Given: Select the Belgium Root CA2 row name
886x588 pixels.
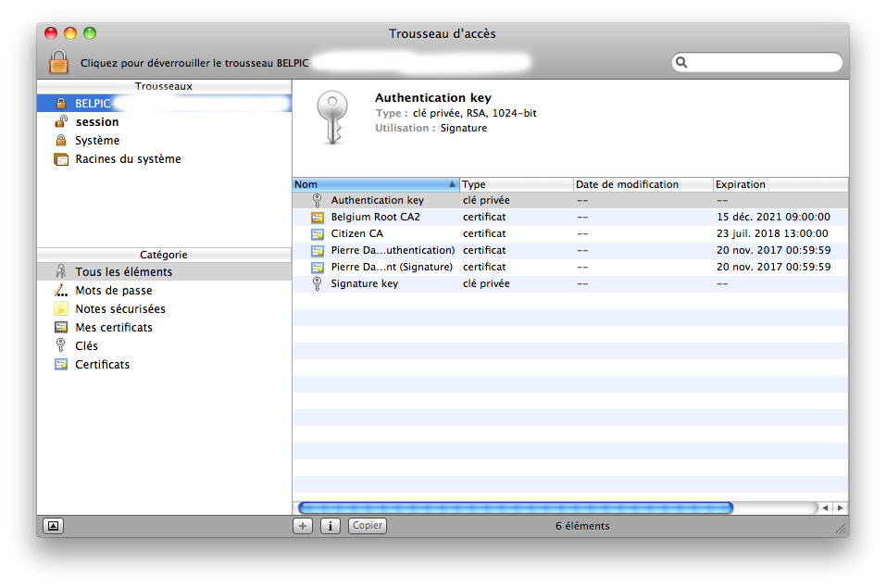Looking at the screenshot, I should pyautogui.click(x=376, y=217).
